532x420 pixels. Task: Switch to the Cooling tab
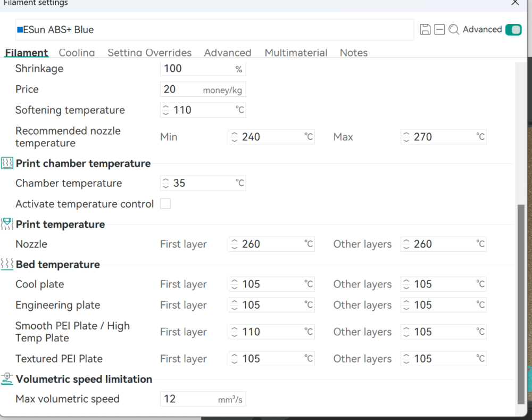pos(77,53)
